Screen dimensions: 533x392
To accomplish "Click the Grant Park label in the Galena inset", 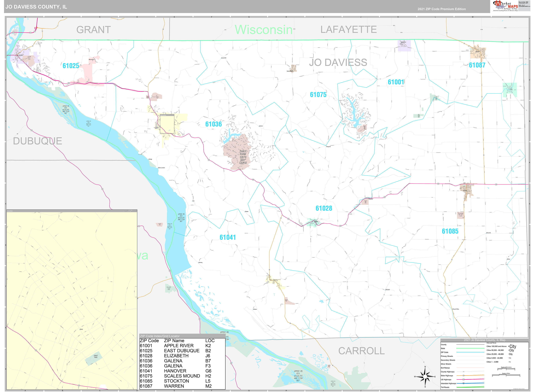I will pyautogui.click(x=96, y=356).
